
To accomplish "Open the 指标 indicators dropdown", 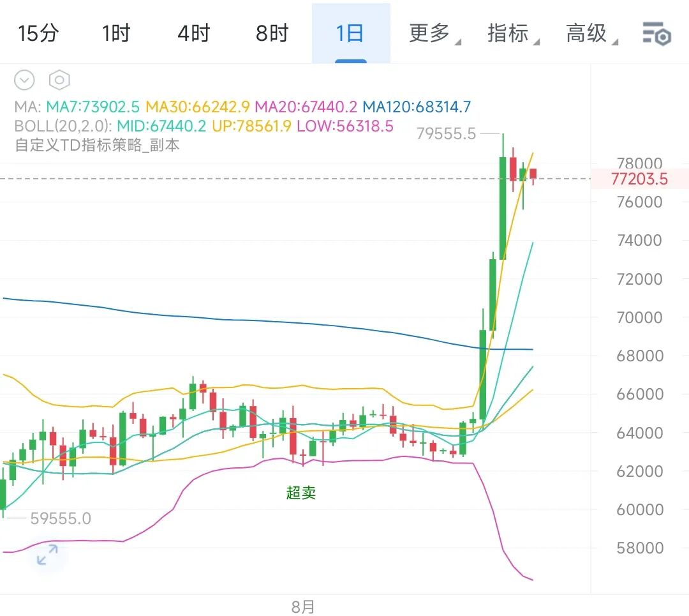I will tap(513, 33).
